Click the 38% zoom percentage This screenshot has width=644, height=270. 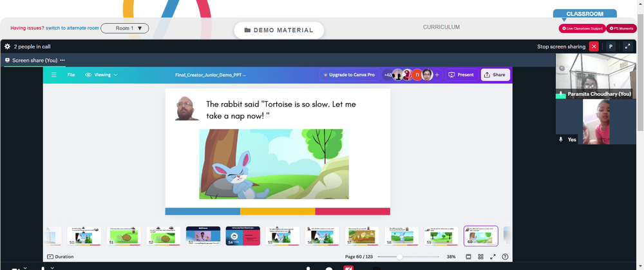[451, 256]
